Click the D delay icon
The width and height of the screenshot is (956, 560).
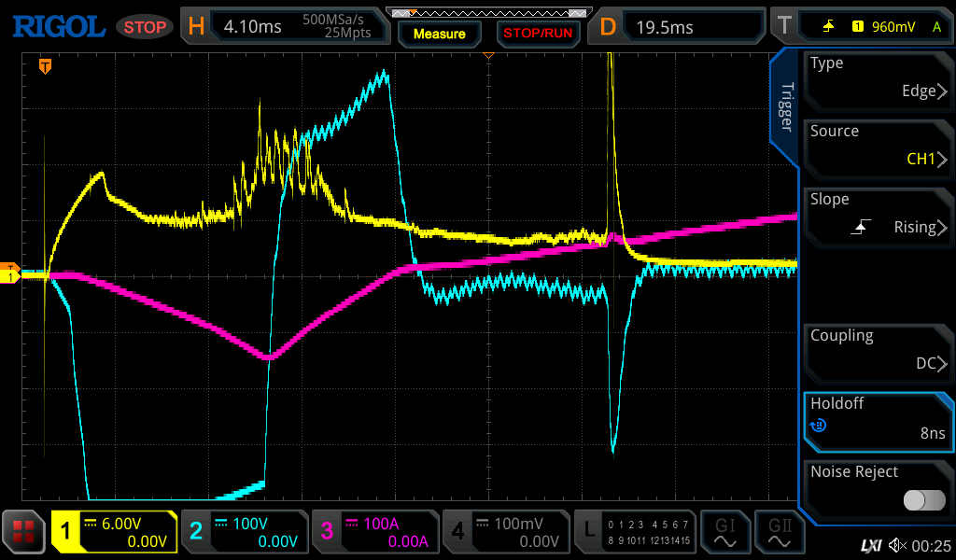pyautogui.click(x=608, y=26)
